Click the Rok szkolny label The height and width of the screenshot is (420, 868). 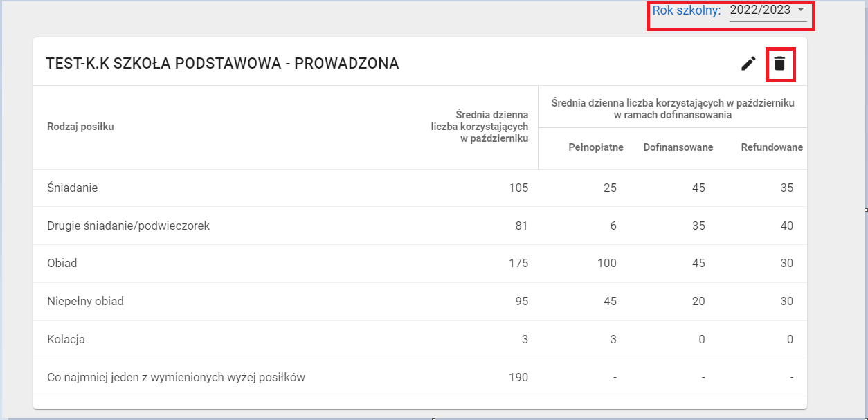[x=688, y=10]
